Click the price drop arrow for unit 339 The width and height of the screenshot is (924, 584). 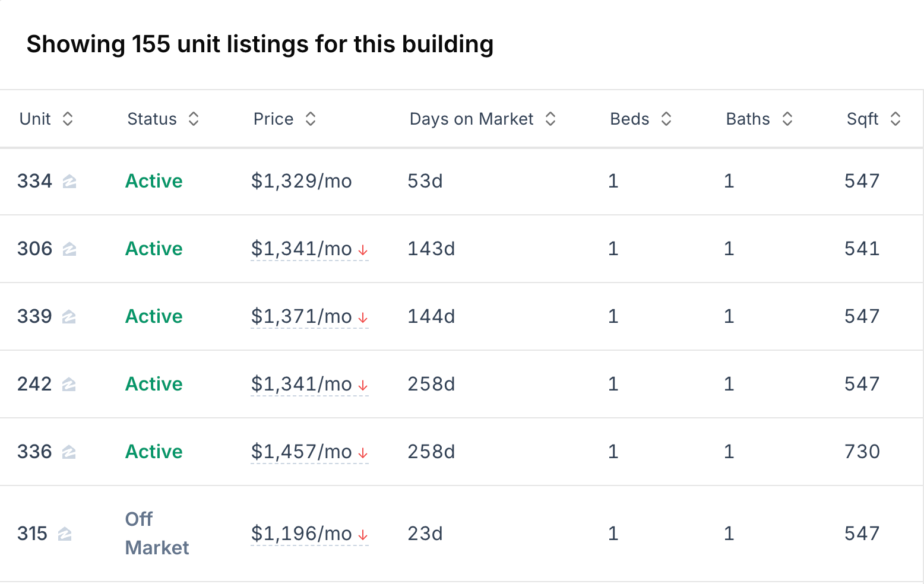coord(363,318)
